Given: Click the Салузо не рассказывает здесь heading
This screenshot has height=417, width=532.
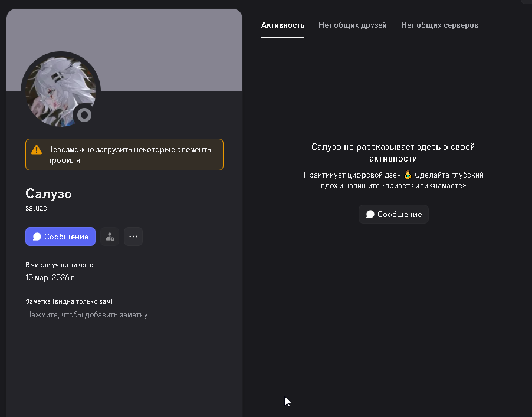Looking at the screenshot, I should click(x=393, y=153).
